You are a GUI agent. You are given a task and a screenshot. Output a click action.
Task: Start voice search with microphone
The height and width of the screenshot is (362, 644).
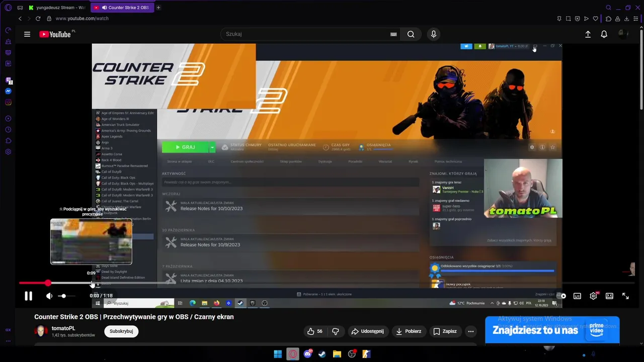[434, 34]
